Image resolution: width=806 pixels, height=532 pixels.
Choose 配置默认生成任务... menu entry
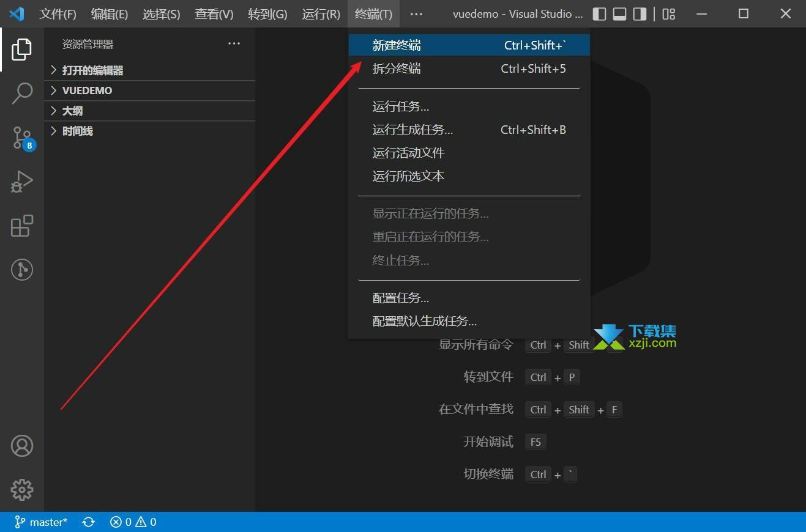point(469,321)
